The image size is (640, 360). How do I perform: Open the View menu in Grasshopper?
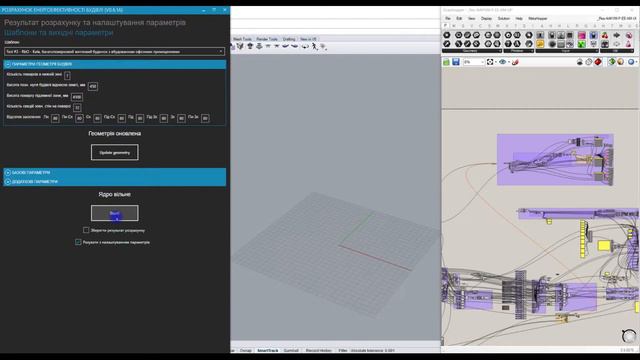[471, 19]
